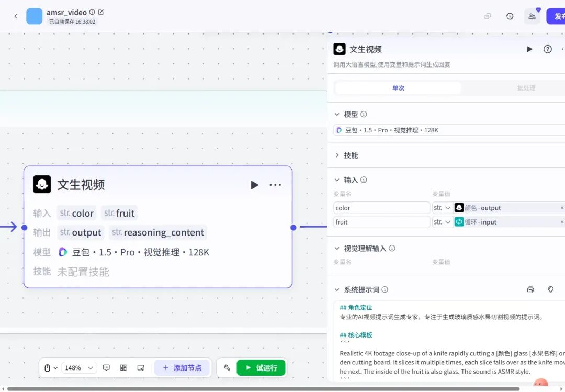The width and height of the screenshot is (565, 392).
Task: Select the 循环 · input value reference
Action: pyautogui.click(x=506, y=222)
